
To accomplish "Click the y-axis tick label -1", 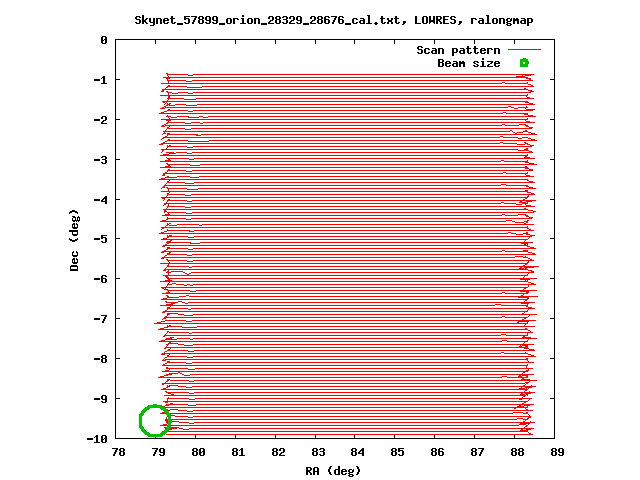I will point(100,80).
